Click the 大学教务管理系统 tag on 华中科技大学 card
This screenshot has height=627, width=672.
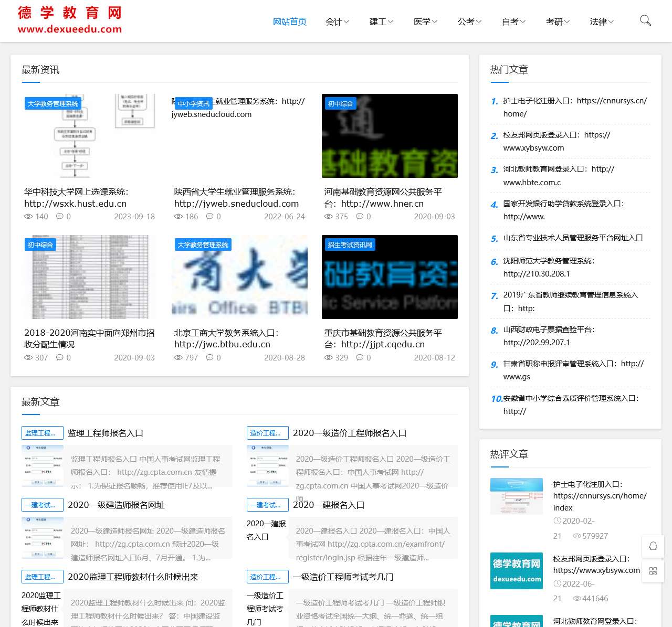coord(53,103)
